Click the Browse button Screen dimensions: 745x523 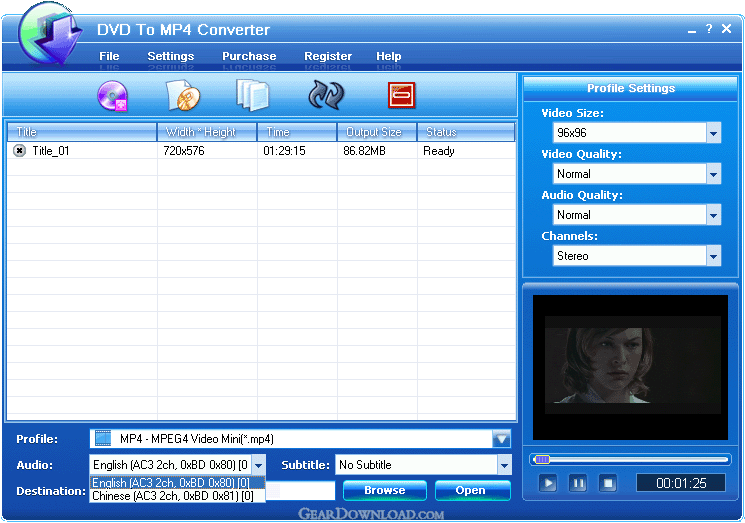pos(384,490)
